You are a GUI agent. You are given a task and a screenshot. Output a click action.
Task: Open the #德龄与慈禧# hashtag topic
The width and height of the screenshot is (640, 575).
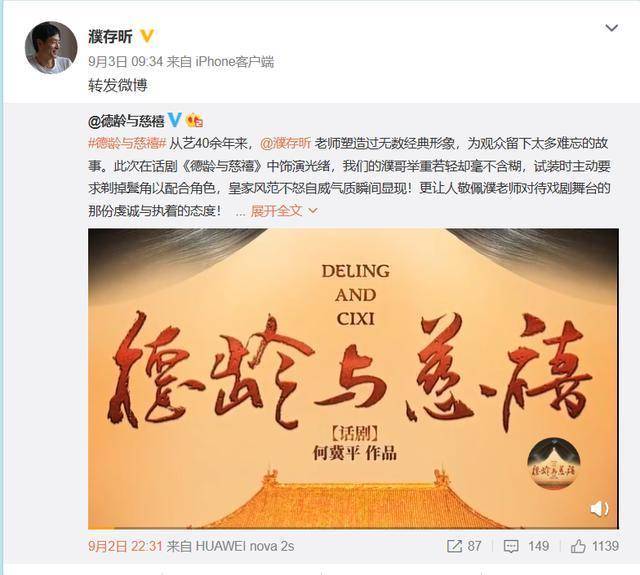(127, 144)
